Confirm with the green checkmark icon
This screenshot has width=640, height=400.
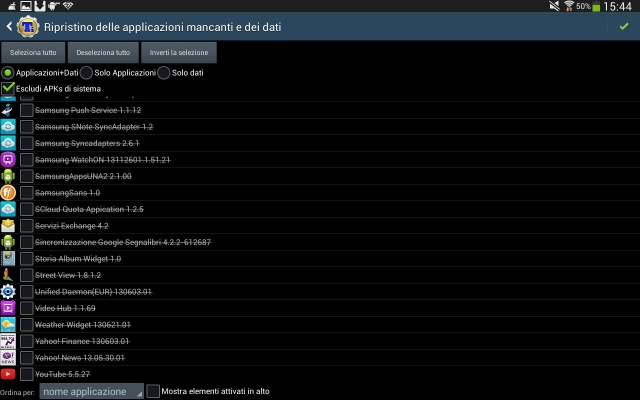click(624, 27)
